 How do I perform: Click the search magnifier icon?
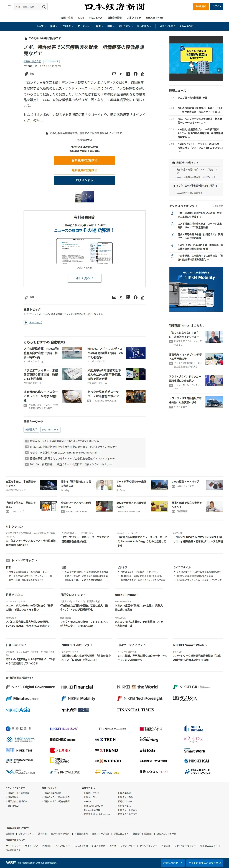[44, 7]
